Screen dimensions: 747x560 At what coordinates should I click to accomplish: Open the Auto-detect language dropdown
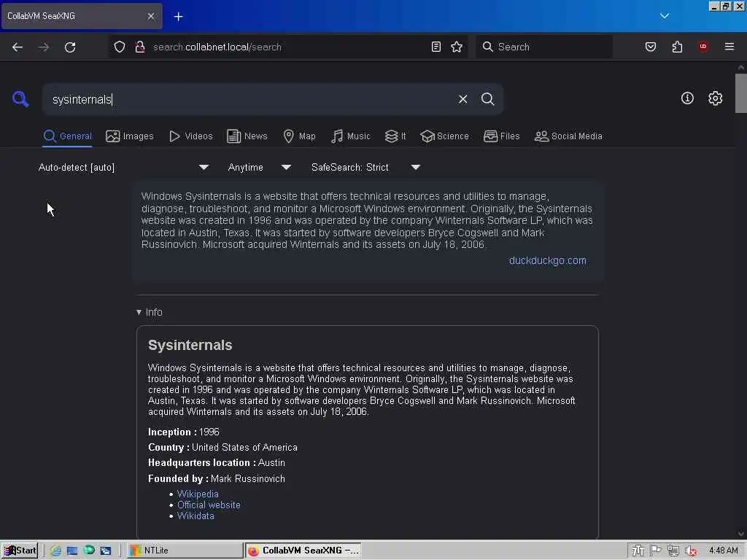(124, 167)
